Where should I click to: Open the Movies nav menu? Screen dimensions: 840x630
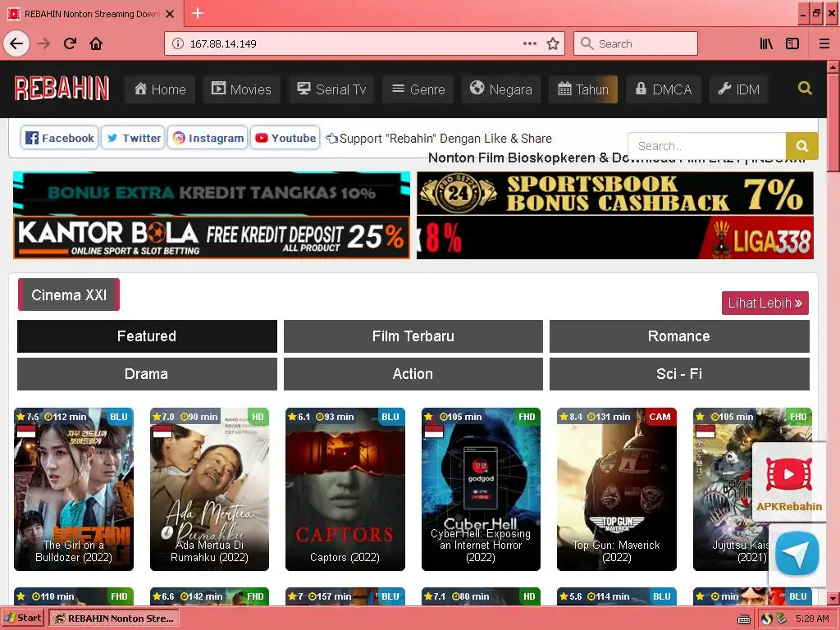tap(242, 89)
